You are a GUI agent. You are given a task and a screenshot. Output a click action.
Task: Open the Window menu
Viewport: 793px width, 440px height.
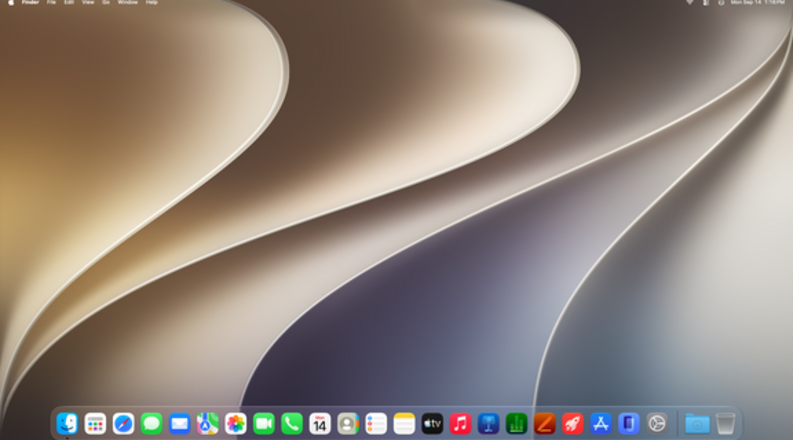[x=127, y=3]
